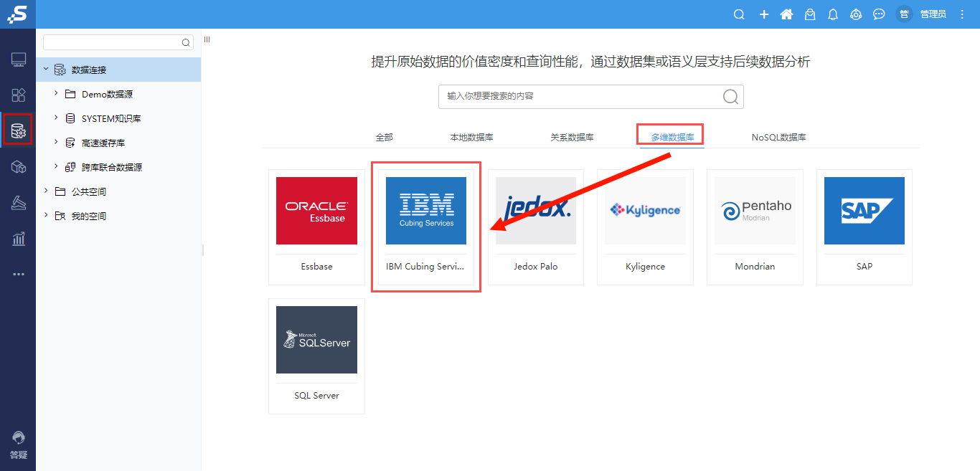This screenshot has height=471, width=980.
Task: Click the SQL Server label text
Action: pyautogui.click(x=316, y=396)
